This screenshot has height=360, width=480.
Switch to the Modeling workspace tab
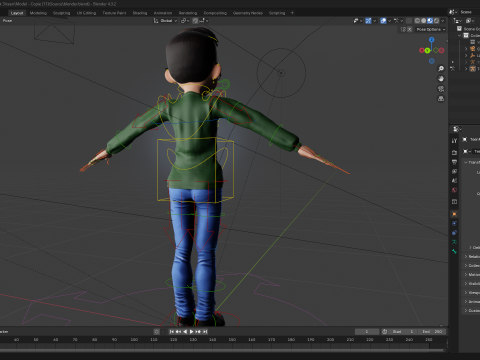tap(38, 13)
